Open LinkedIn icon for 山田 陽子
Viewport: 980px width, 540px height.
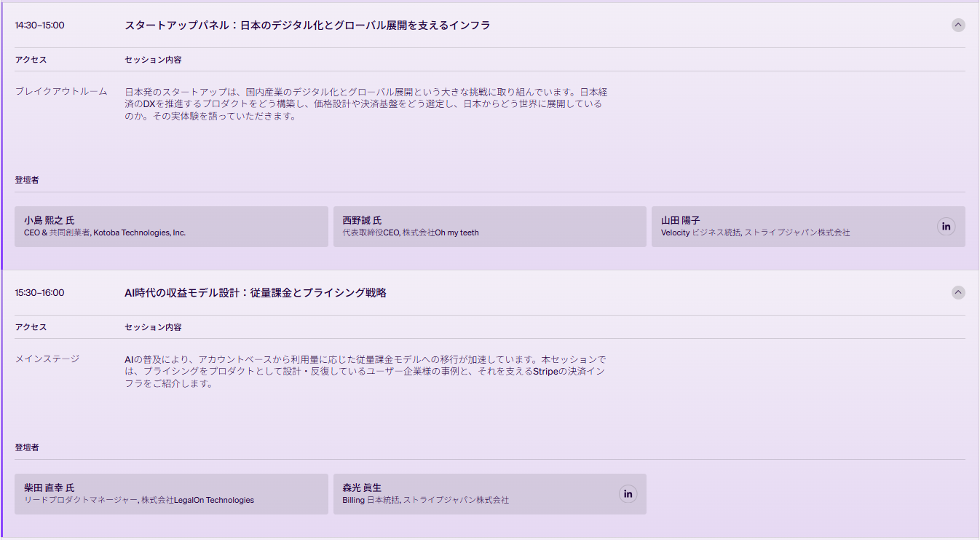pyautogui.click(x=946, y=226)
